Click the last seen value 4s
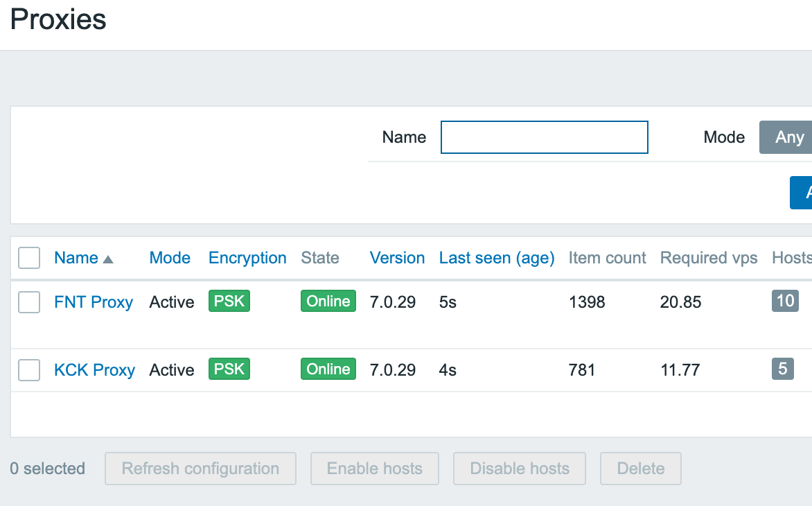This screenshot has height=506, width=812. (x=448, y=369)
